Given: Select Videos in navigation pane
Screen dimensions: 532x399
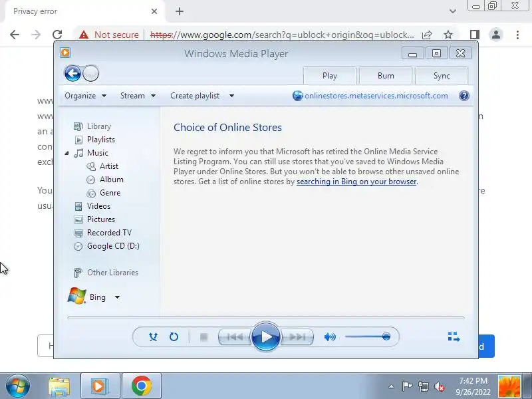Looking at the screenshot, I should click(x=92, y=206).
